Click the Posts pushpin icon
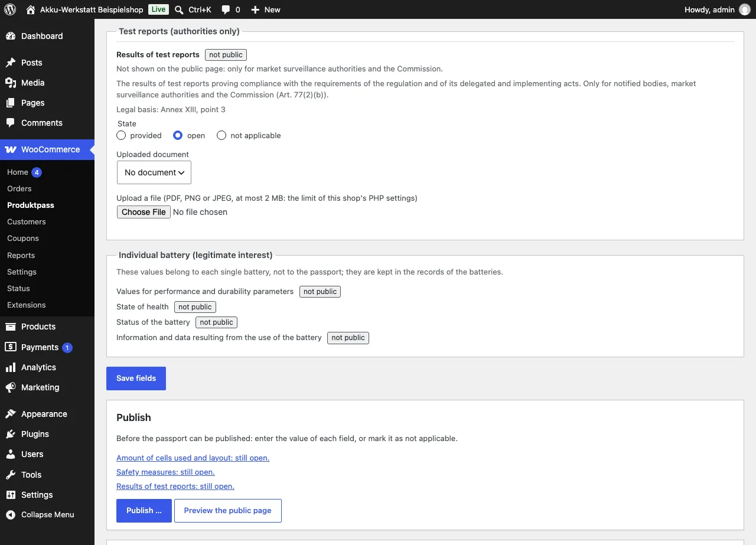 pyautogui.click(x=11, y=63)
